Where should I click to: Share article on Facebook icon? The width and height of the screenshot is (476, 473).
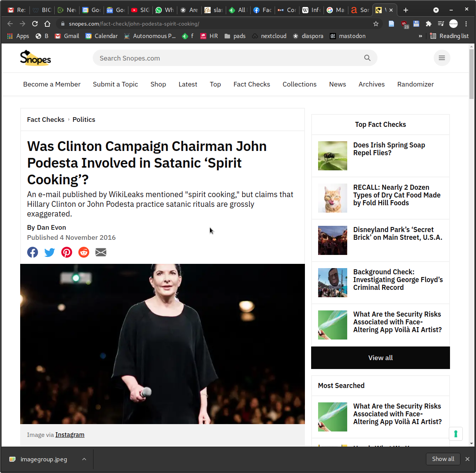[33, 252]
